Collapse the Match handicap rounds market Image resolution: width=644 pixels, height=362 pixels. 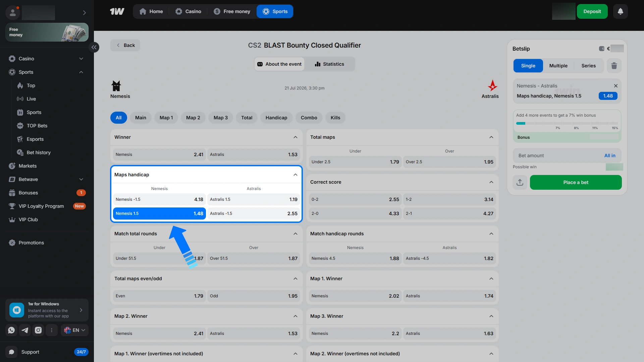tap(491, 234)
